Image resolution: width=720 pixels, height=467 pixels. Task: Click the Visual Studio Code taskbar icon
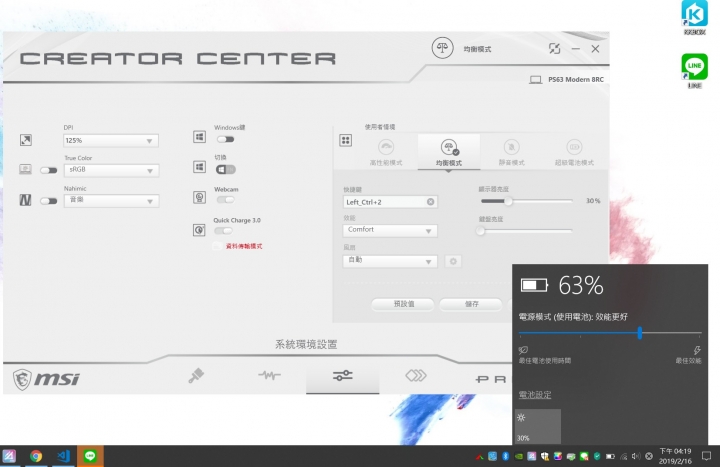coord(63,456)
